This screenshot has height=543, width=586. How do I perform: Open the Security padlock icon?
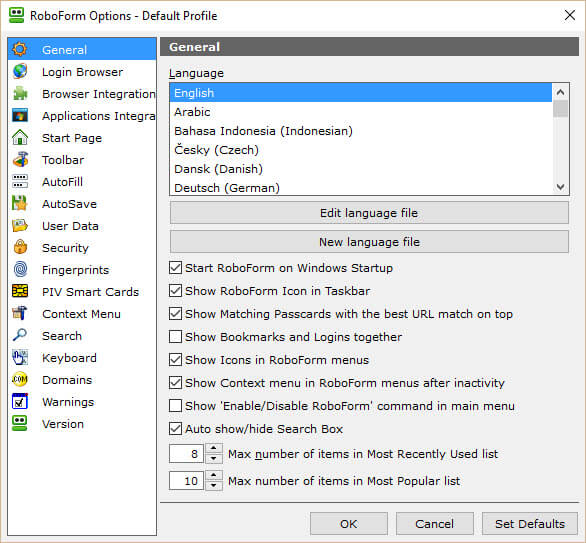[x=20, y=247]
